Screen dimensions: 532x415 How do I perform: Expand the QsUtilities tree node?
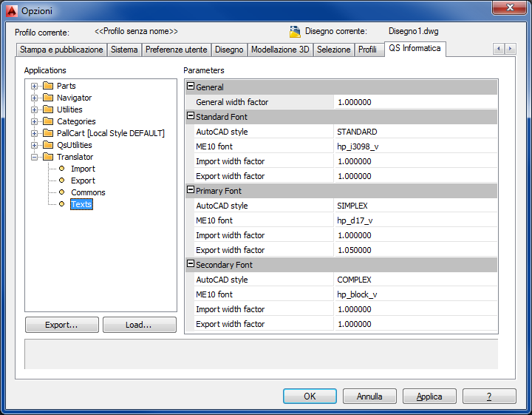[34, 145]
